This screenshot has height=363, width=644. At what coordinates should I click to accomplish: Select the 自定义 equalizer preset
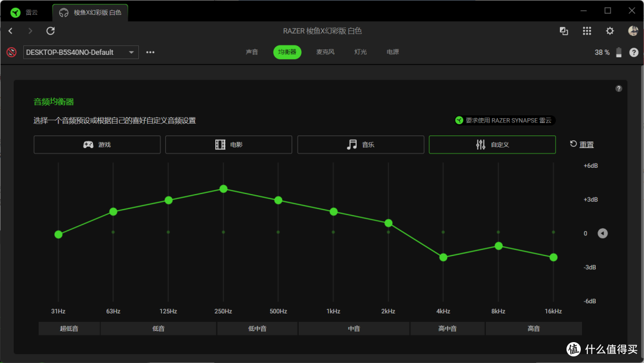click(x=492, y=144)
